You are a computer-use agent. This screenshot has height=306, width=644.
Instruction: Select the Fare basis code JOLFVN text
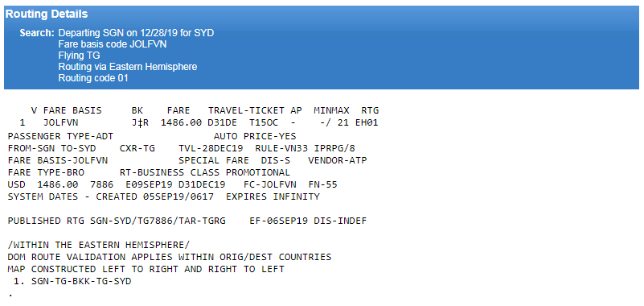113,44
